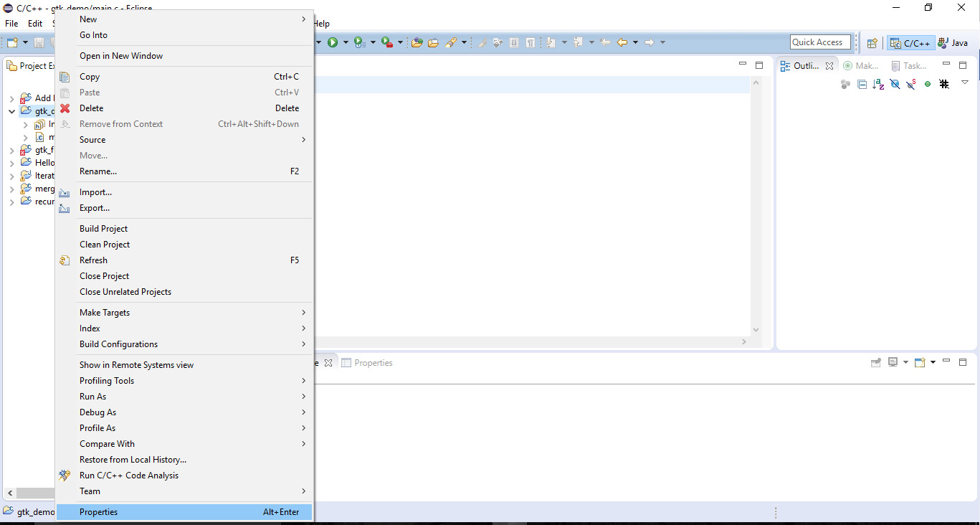Open Search using the flashlight toolbar icon
The image size is (980, 525).
click(452, 42)
